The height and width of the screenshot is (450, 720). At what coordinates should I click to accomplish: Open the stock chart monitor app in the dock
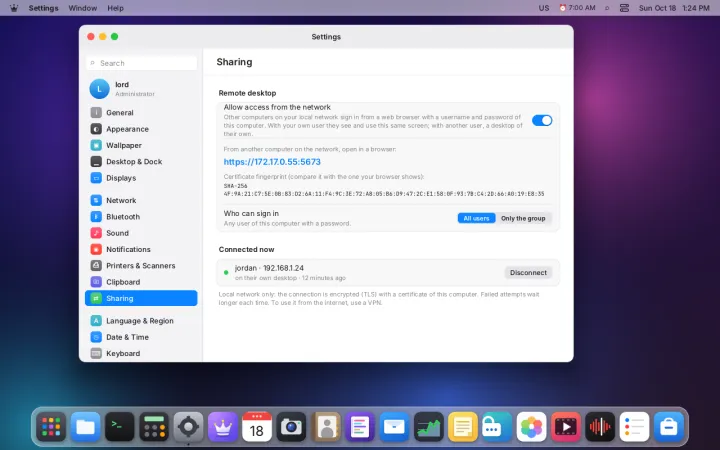tap(428, 427)
